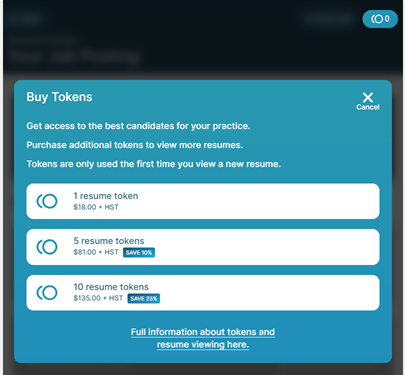Click the $81.00 + HST price text
This screenshot has height=375, width=405.
coord(96,252)
